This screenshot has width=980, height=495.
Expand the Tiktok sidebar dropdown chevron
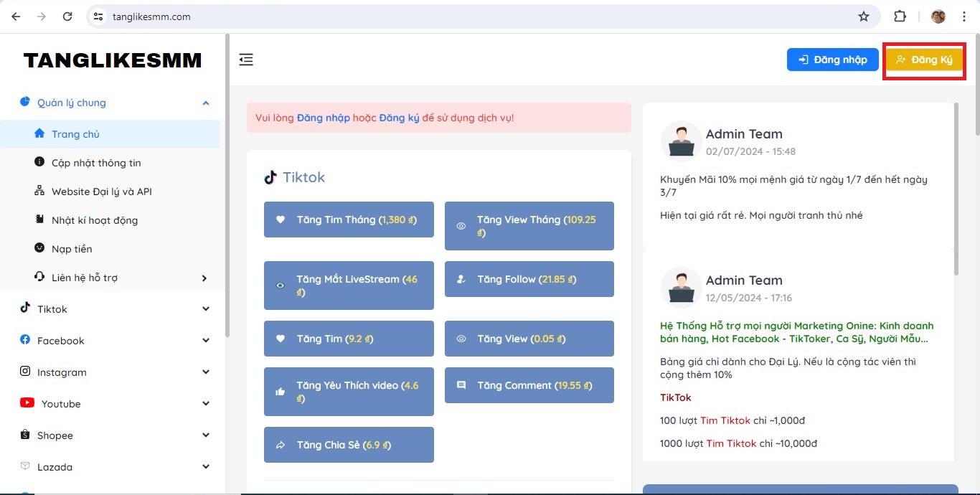(x=206, y=309)
